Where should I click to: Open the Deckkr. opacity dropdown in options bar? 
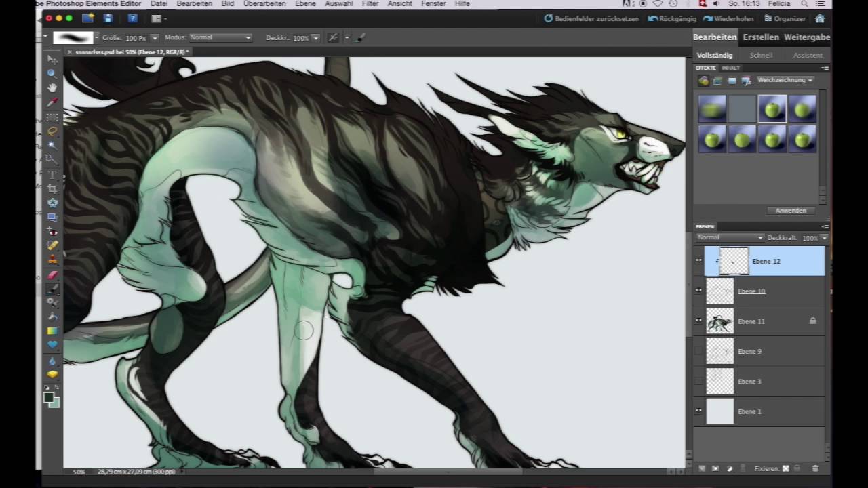click(315, 38)
